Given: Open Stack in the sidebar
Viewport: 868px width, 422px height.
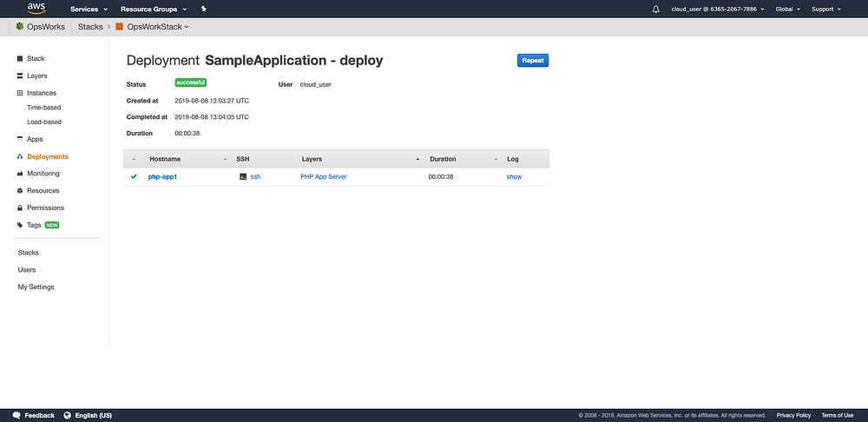Looking at the screenshot, I should tap(36, 58).
